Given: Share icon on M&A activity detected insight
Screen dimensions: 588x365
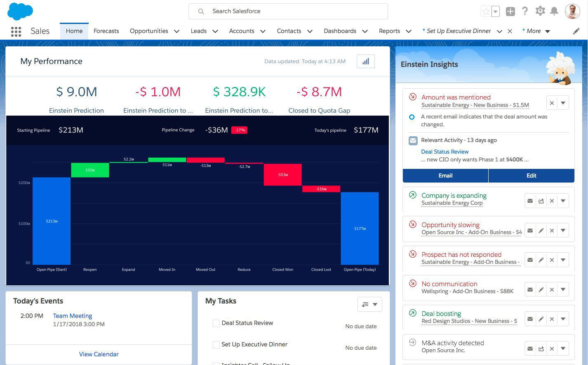Looking at the screenshot, I should 541,349.
